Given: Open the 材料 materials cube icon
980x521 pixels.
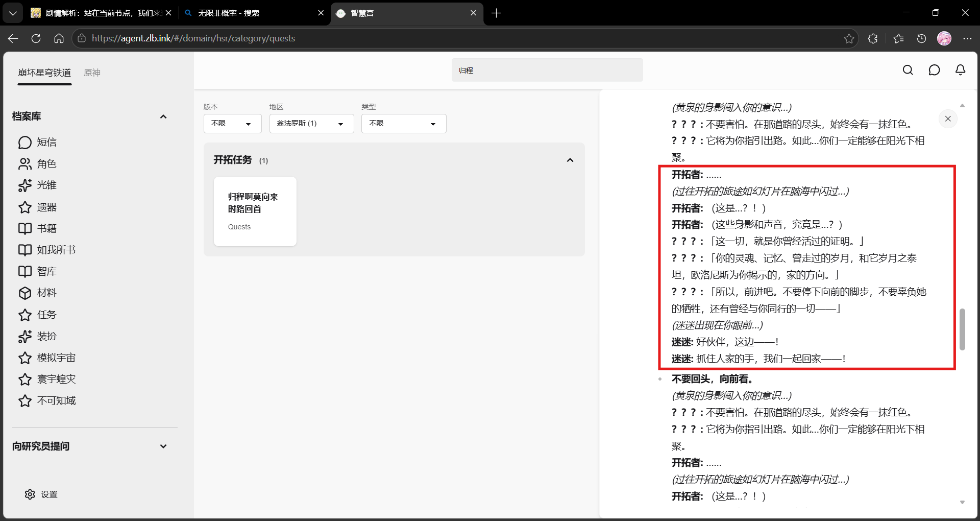Looking at the screenshot, I should coord(25,293).
